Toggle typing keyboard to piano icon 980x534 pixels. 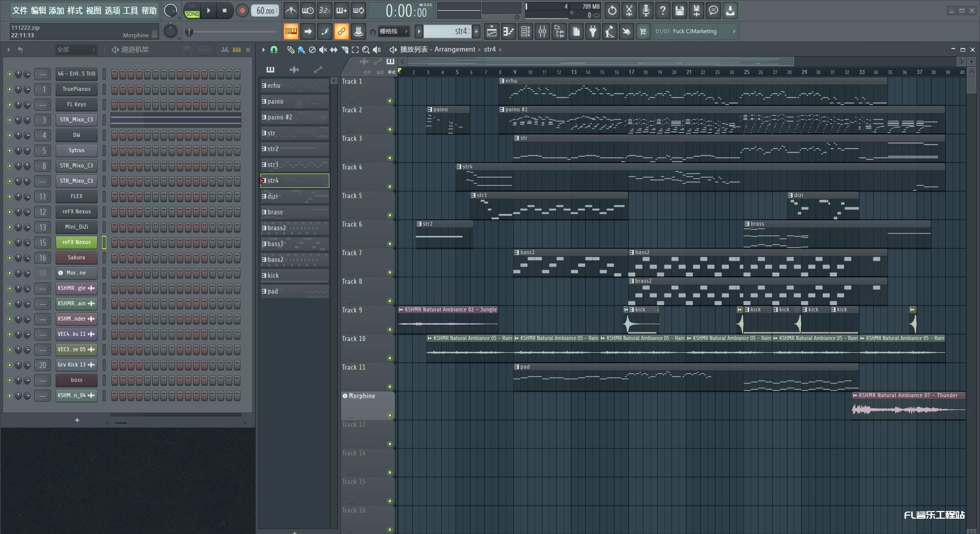tap(291, 32)
